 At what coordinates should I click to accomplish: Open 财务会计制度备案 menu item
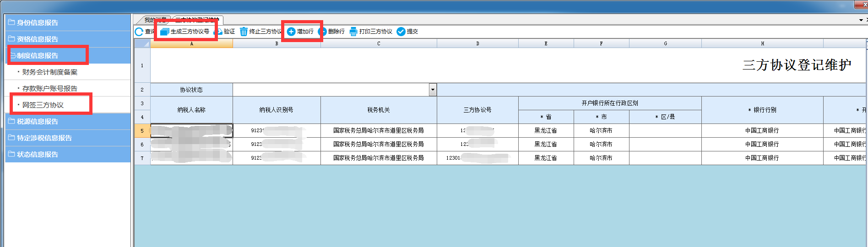coord(50,72)
